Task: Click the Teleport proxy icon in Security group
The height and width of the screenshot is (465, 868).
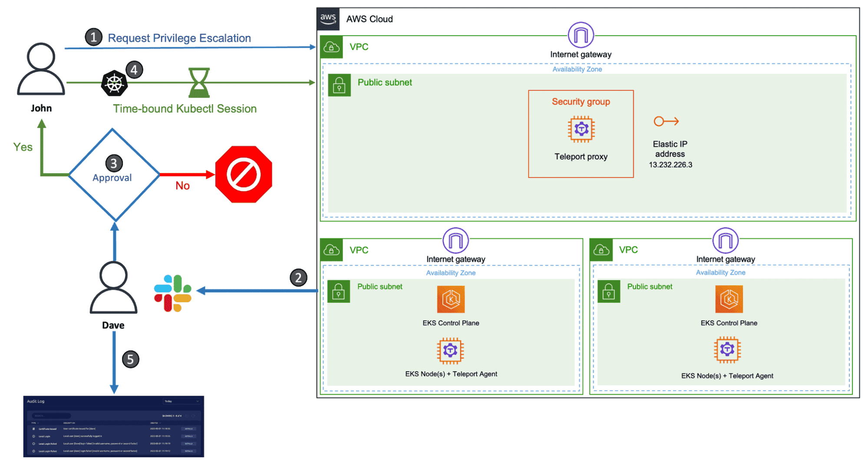Action: pyautogui.click(x=581, y=129)
